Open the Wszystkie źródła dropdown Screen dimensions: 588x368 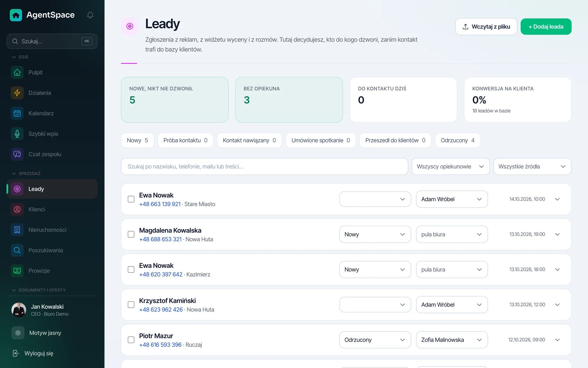pyautogui.click(x=532, y=167)
